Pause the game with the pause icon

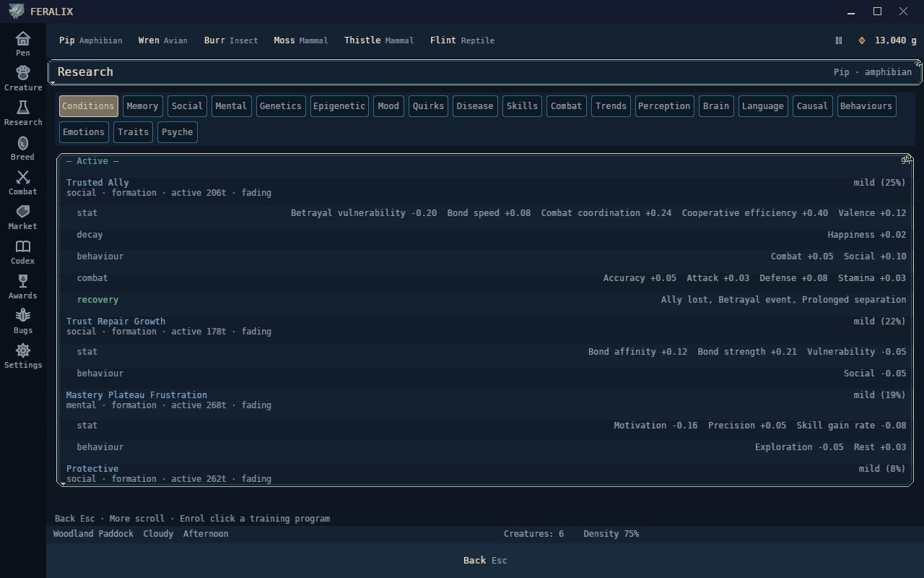pyautogui.click(x=839, y=40)
